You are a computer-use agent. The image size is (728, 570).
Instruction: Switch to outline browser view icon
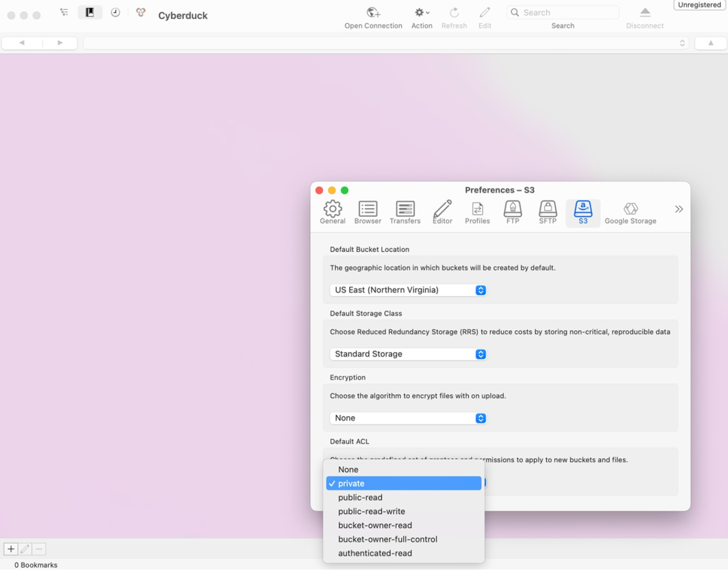tap(64, 12)
